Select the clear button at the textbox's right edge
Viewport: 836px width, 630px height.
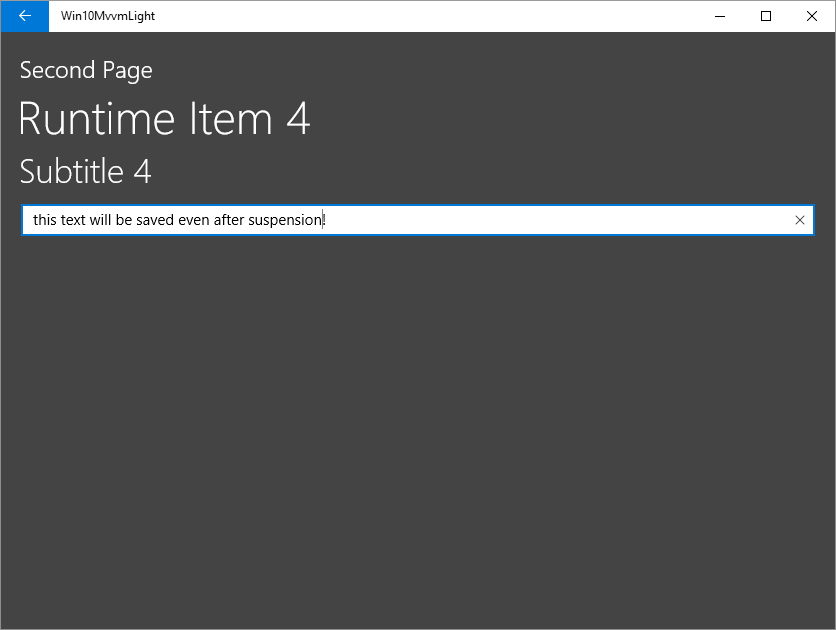coord(799,219)
